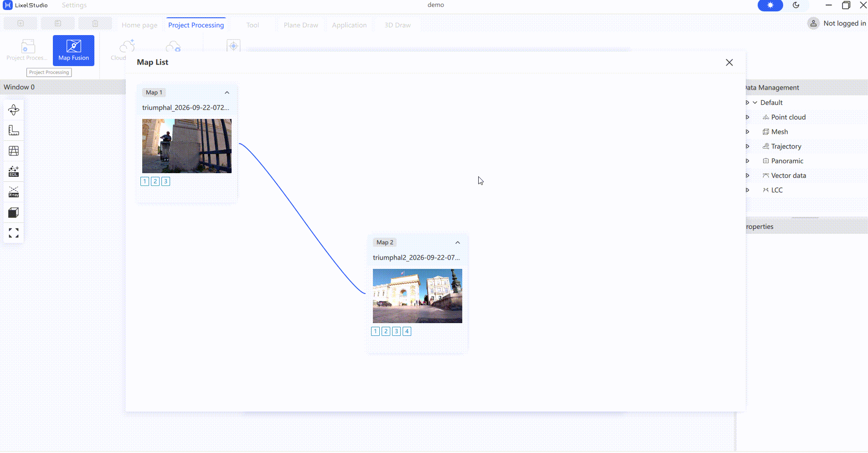Click the Map 1 label tag
868x453 pixels.
154,93
